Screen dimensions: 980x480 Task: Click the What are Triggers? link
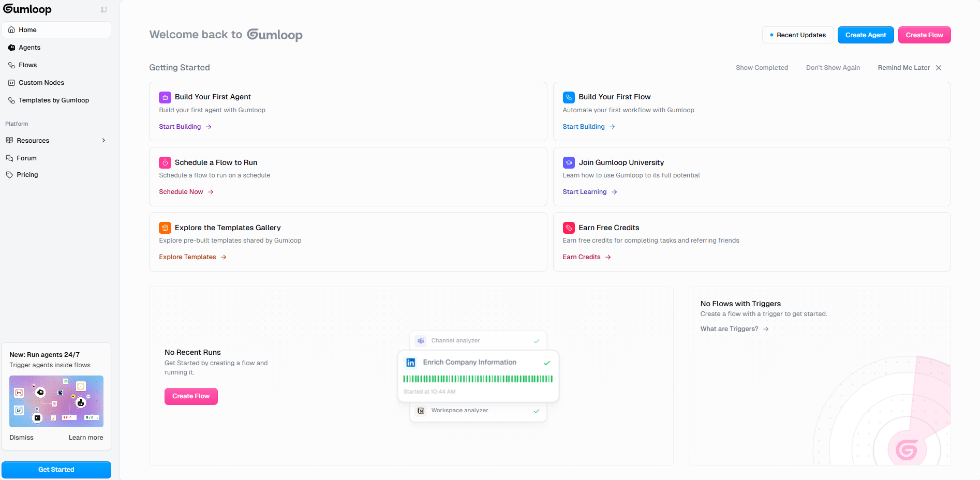729,329
